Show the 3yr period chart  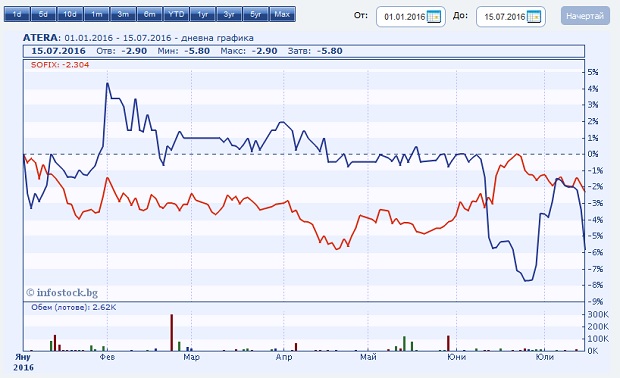229,14
